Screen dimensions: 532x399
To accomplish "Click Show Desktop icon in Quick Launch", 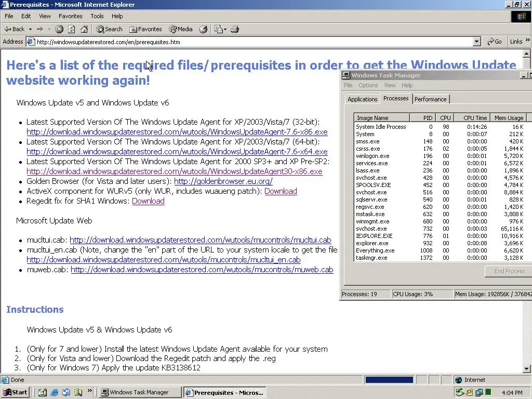I will click(x=42, y=392).
